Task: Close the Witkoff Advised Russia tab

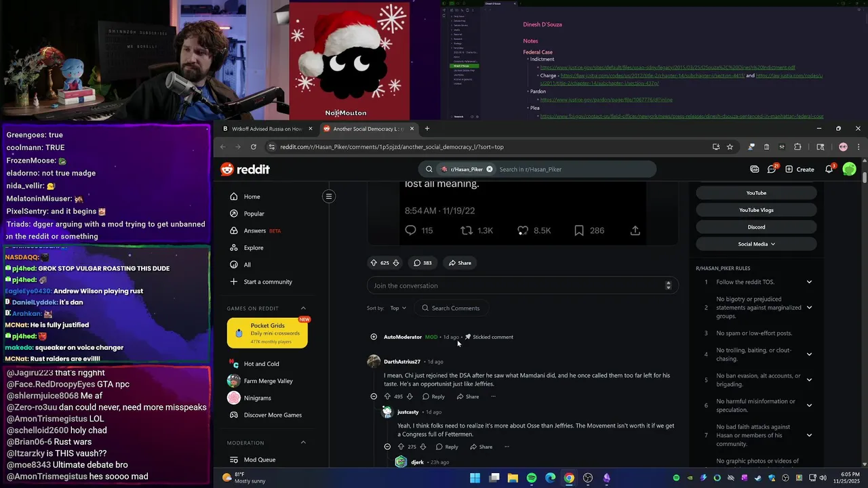Action: 311,129
